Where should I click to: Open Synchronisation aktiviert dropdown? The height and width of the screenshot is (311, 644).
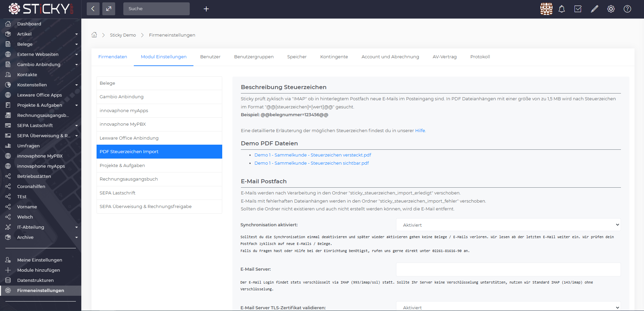click(x=508, y=225)
